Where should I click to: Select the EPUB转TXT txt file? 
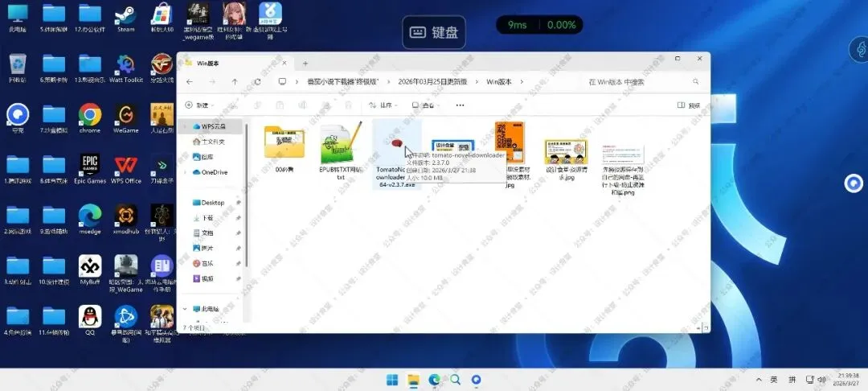pos(341,150)
